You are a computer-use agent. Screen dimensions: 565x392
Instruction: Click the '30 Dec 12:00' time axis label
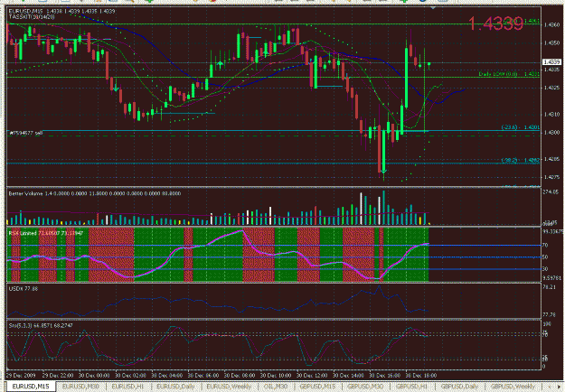point(312,375)
